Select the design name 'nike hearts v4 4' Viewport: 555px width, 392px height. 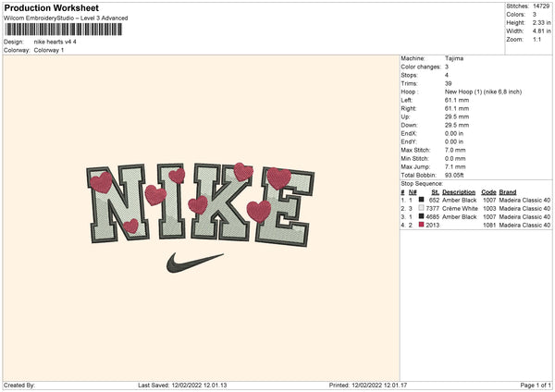(x=55, y=42)
